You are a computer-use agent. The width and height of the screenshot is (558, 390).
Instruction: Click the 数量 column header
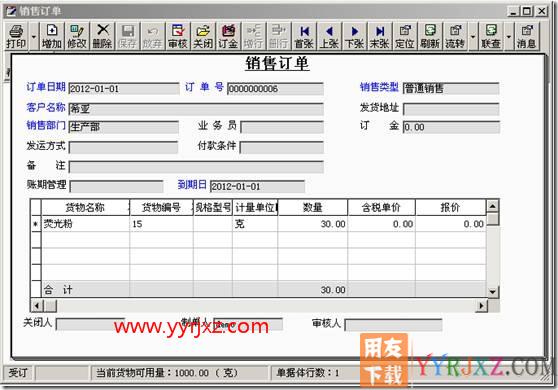pyautogui.click(x=313, y=207)
